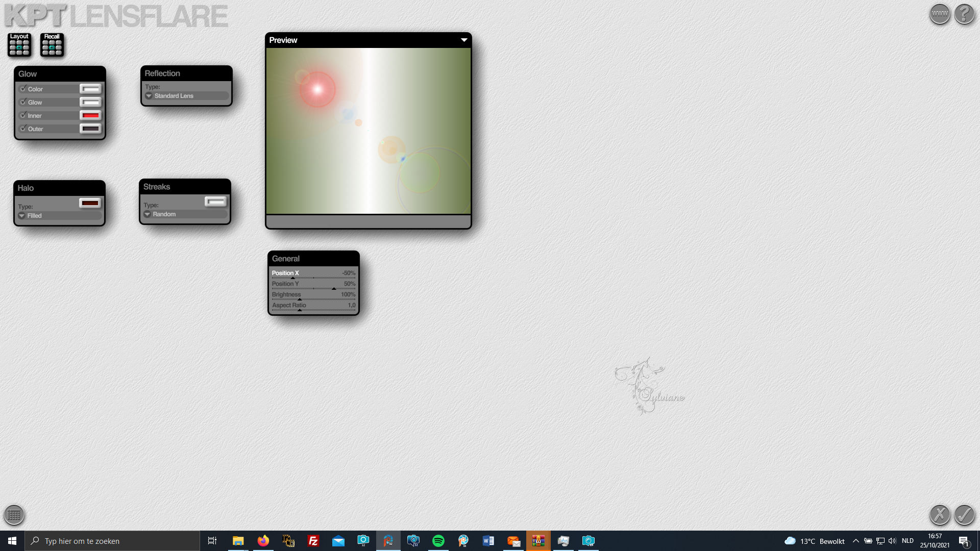
Task: Open the Mail app from taskbar
Action: pos(338,541)
